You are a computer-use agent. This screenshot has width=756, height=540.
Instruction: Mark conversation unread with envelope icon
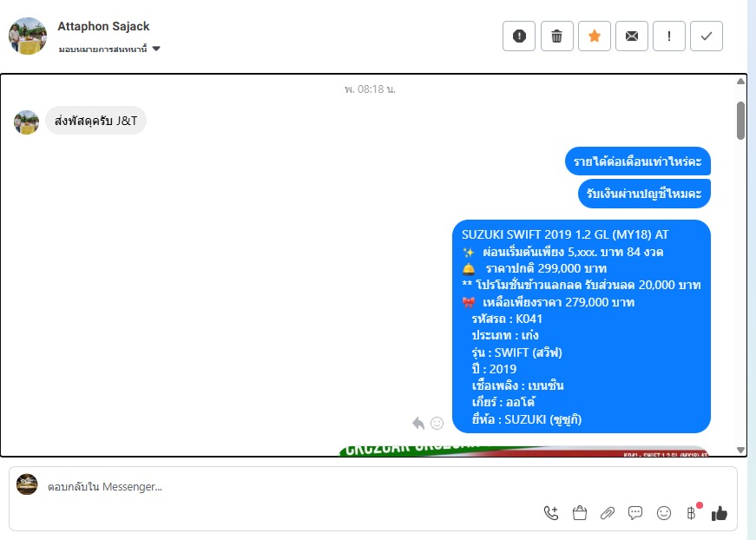632,36
